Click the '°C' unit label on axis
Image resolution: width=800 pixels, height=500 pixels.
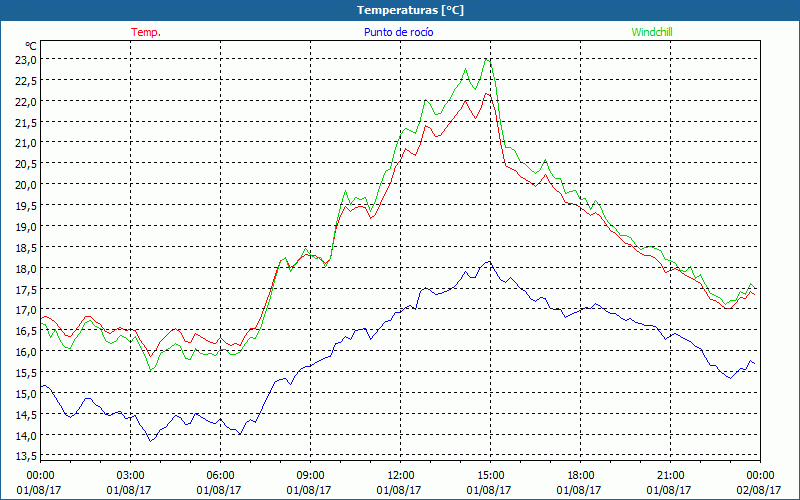tap(31, 46)
